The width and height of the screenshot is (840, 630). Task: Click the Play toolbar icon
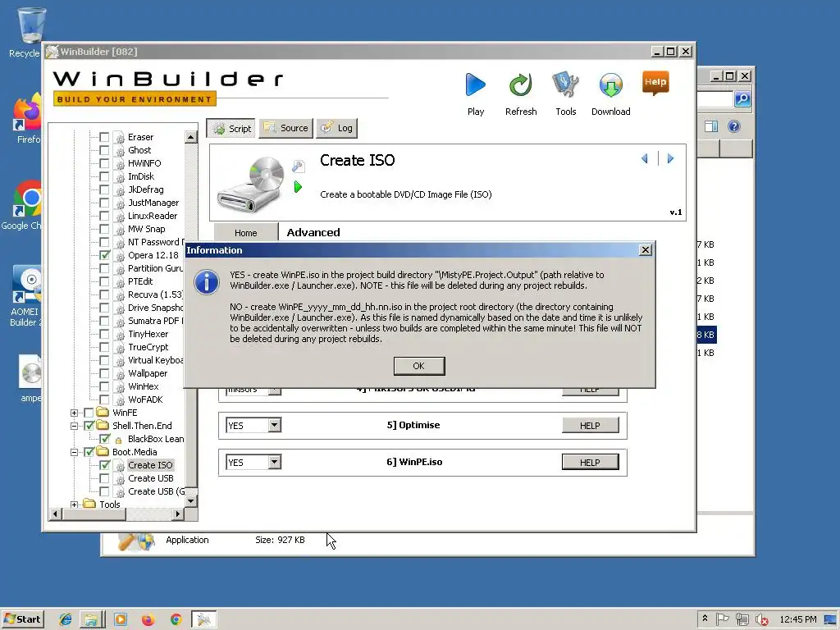tap(475, 85)
